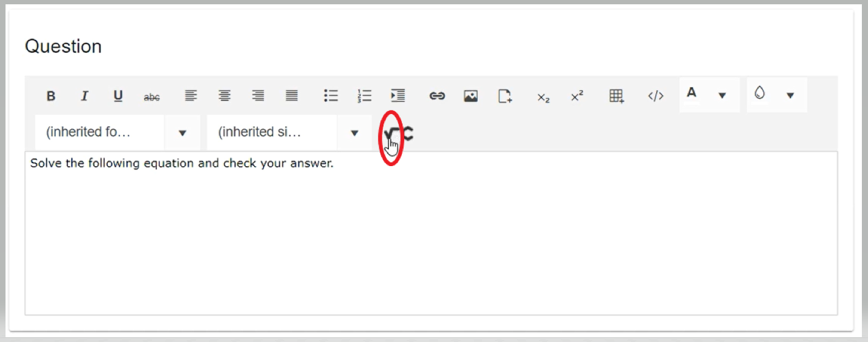Toggle italic formatting
Screen dimensions: 868x342
click(x=85, y=96)
